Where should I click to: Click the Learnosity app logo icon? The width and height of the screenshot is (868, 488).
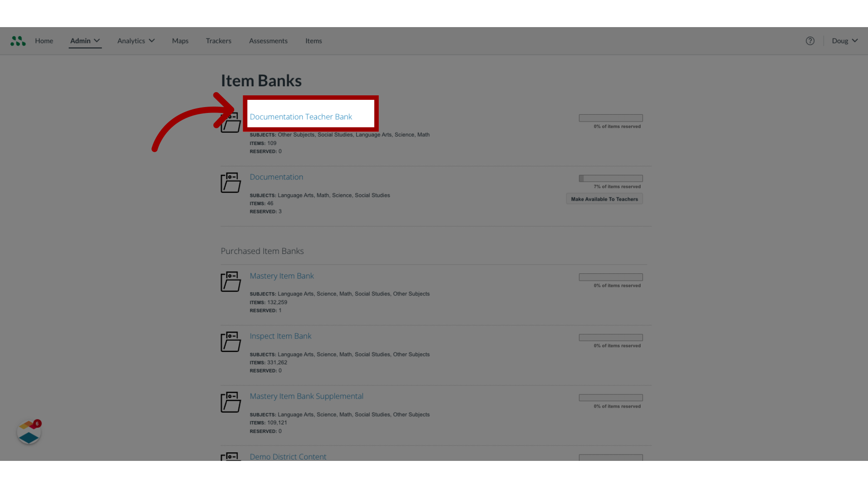pyautogui.click(x=18, y=41)
